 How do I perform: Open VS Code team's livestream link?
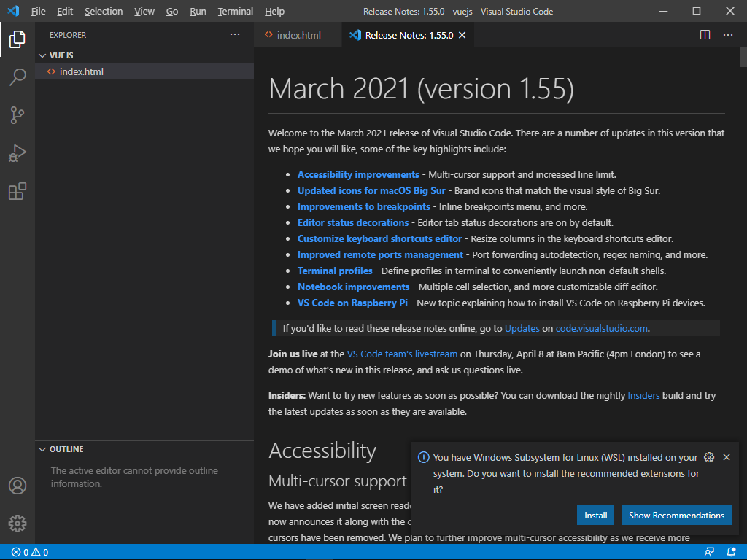[x=402, y=354]
